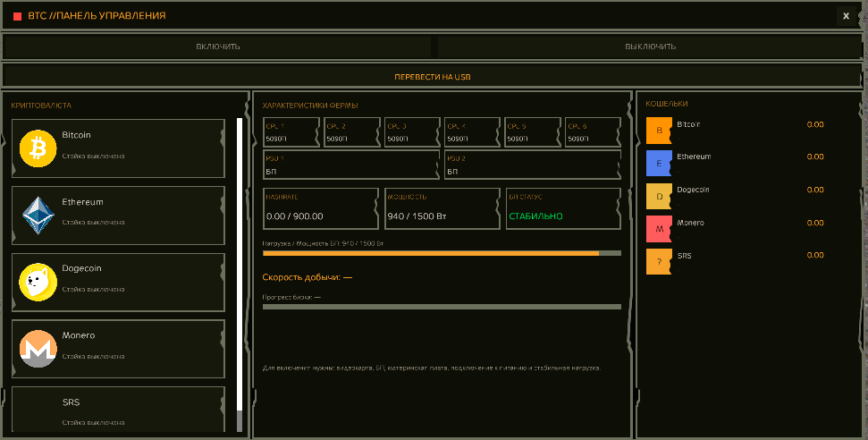Select the Dogecoin dog logo
Screen dimensions: 868x440
[x=38, y=282]
